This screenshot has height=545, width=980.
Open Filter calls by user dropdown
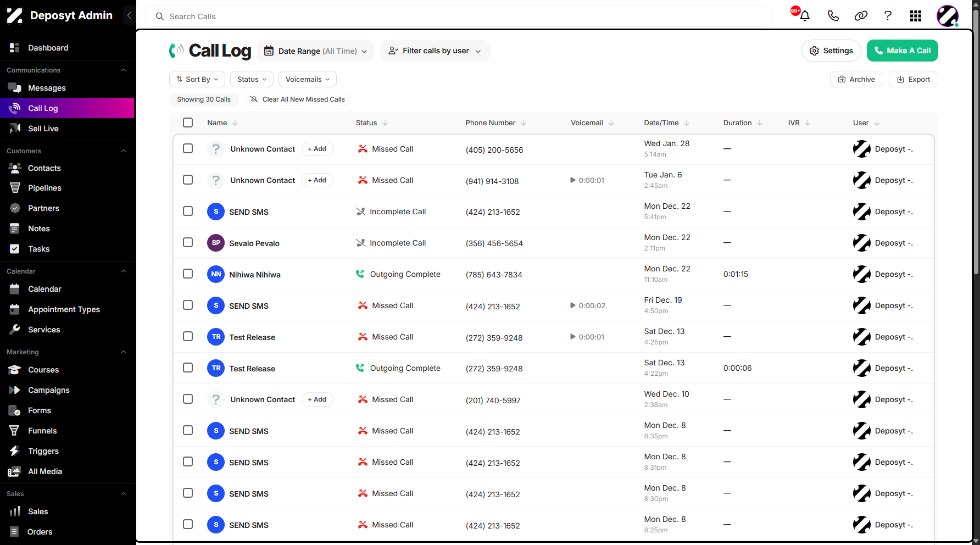(435, 51)
